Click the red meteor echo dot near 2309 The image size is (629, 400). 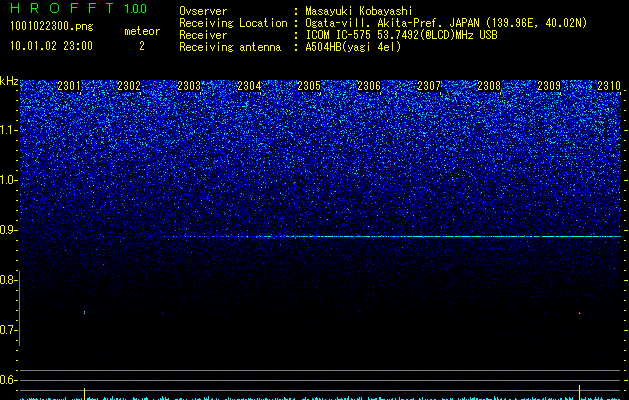[579, 313]
